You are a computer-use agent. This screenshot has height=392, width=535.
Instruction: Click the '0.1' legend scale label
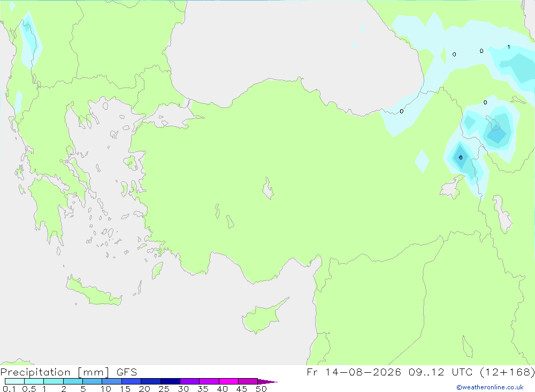(9, 389)
